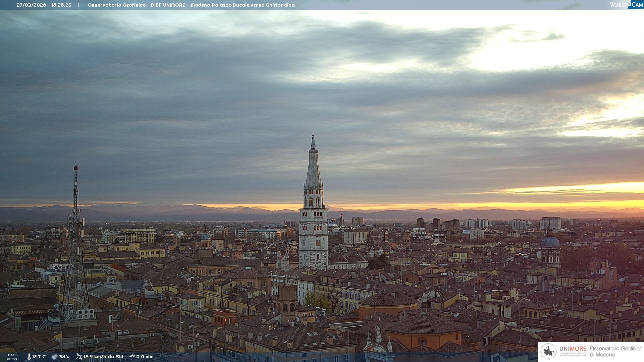Click the telecommunications lattice antenna tower
Screen dimensions: 644x362
pyautogui.click(x=76, y=241)
